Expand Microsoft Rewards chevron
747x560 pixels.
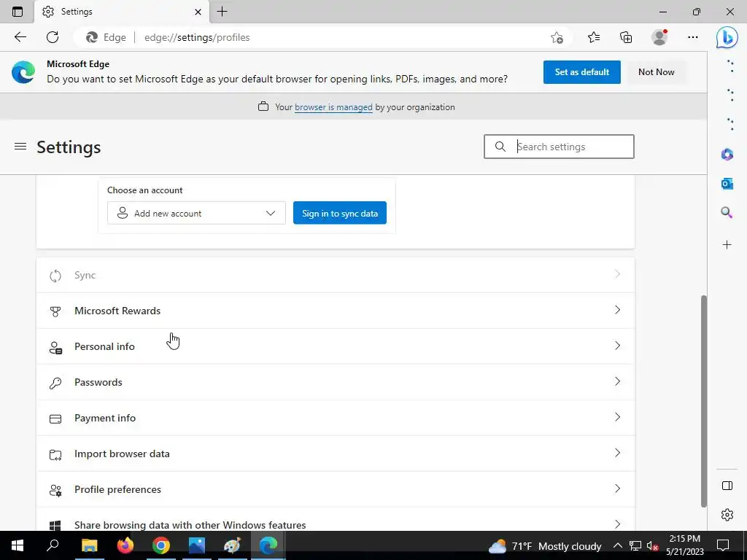click(x=617, y=310)
